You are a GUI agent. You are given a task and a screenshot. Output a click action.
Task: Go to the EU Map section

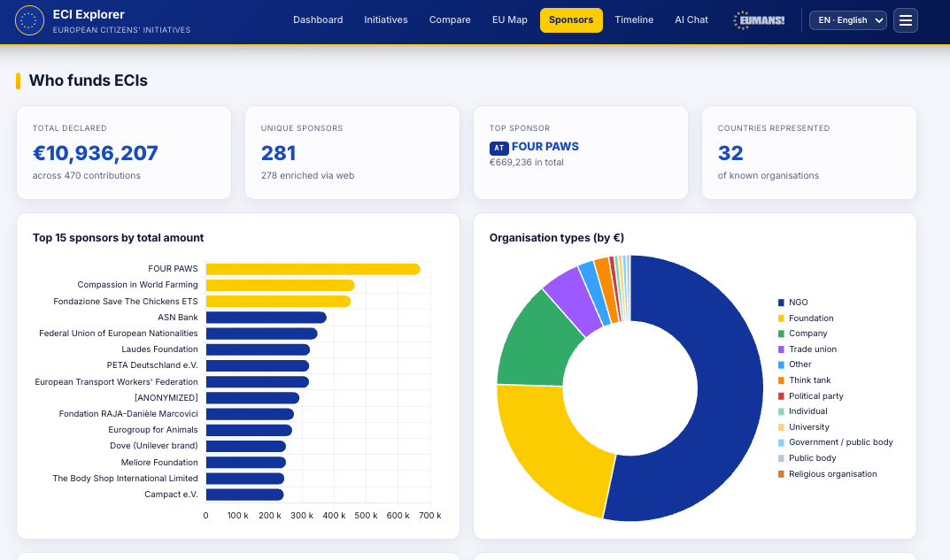pos(510,20)
